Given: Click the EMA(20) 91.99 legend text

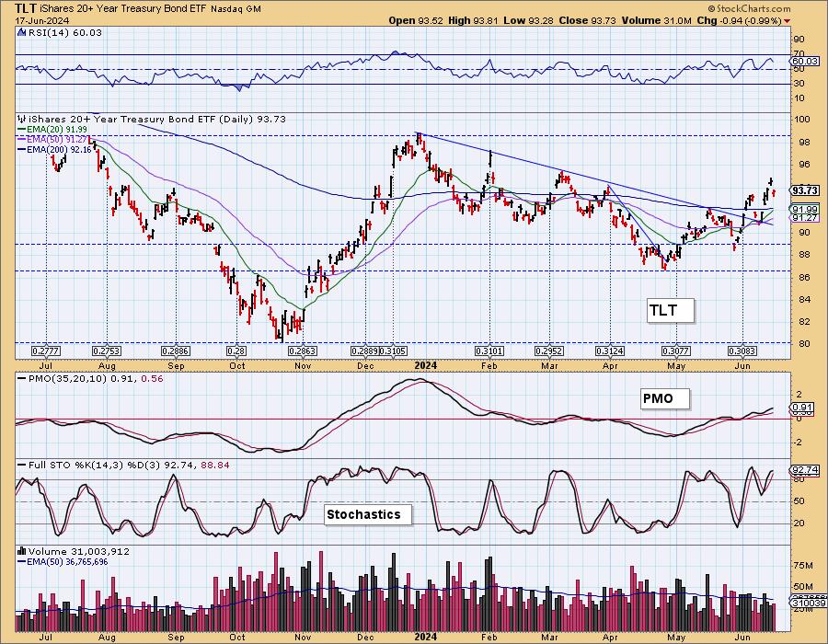Looking at the screenshot, I should (57, 130).
